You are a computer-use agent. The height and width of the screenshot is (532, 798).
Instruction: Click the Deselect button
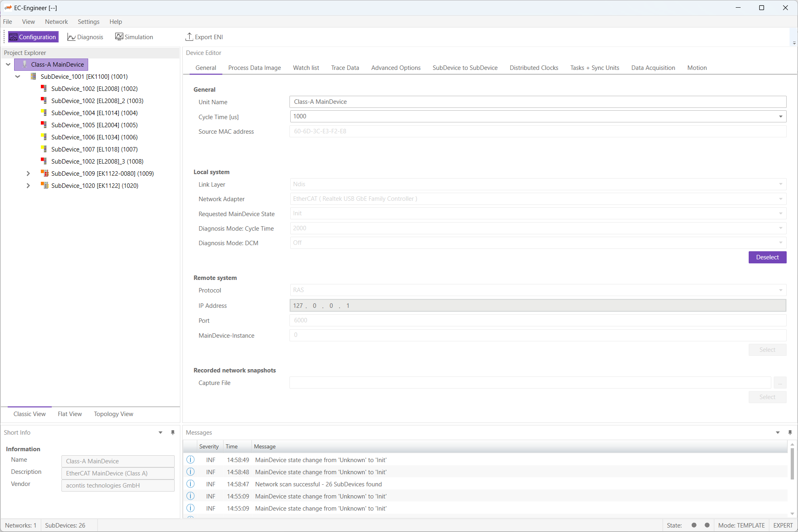767,257
